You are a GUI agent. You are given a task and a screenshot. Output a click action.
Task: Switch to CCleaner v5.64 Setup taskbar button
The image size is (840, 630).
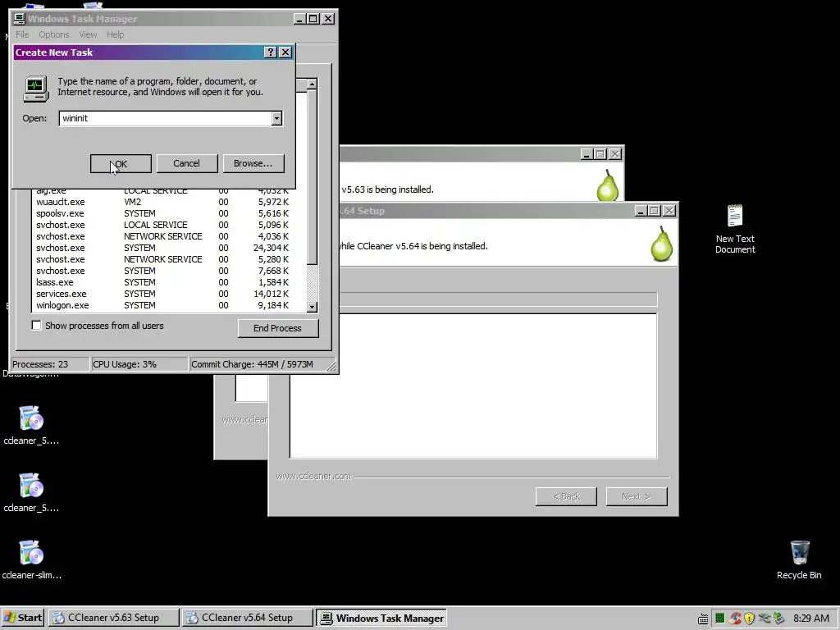click(x=247, y=618)
